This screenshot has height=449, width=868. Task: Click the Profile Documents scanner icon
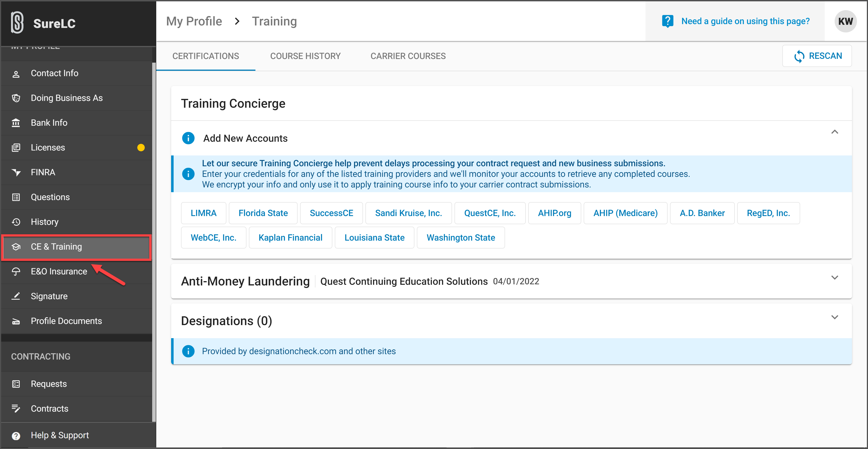(x=16, y=321)
